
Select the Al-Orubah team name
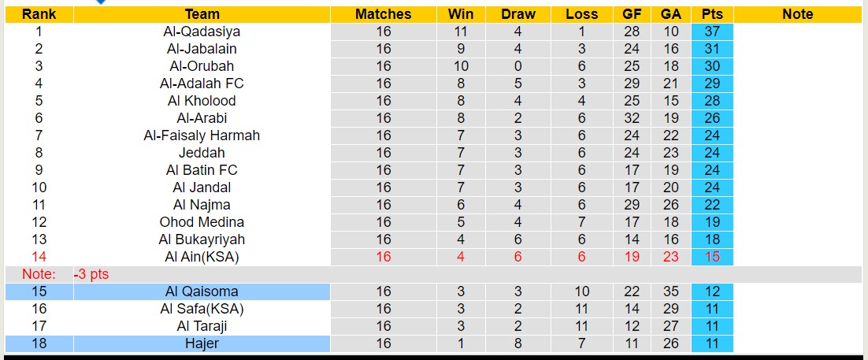click(x=202, y=66)
